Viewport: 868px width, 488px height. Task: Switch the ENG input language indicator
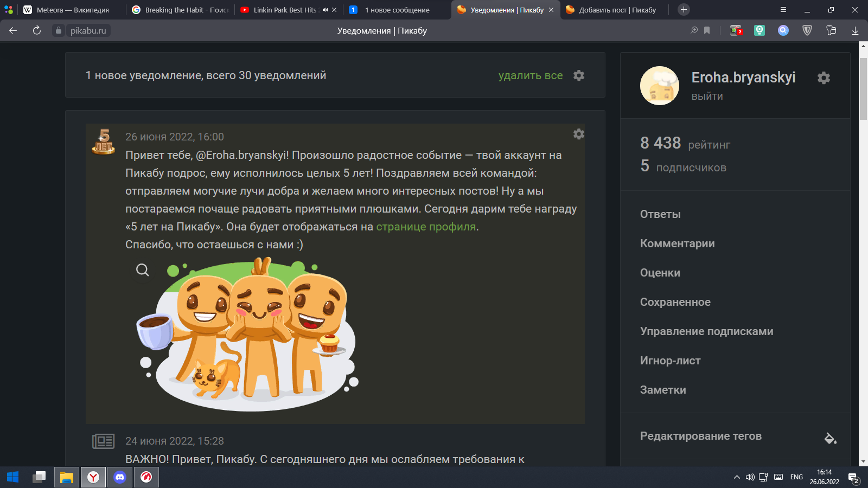click(x=796, y=477)
